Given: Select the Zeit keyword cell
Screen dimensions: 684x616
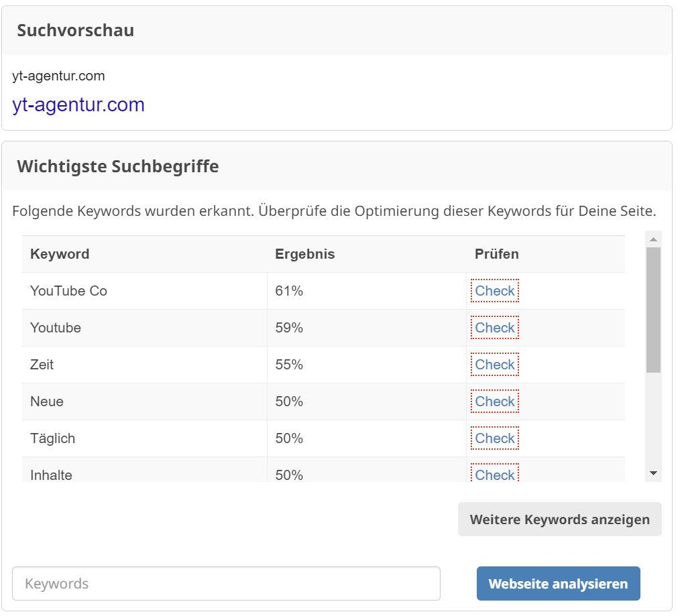Looking at the screenshot, I should pyautogui.click(x=144, y=365).
